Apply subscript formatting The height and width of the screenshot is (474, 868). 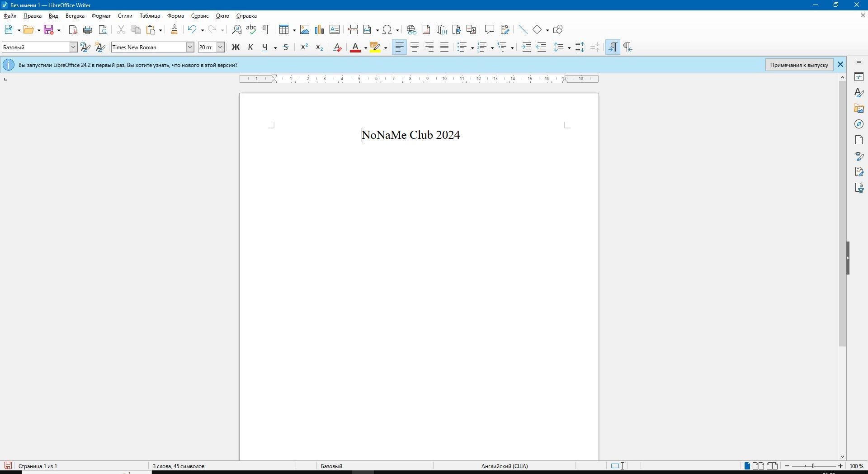pos(319,47)
